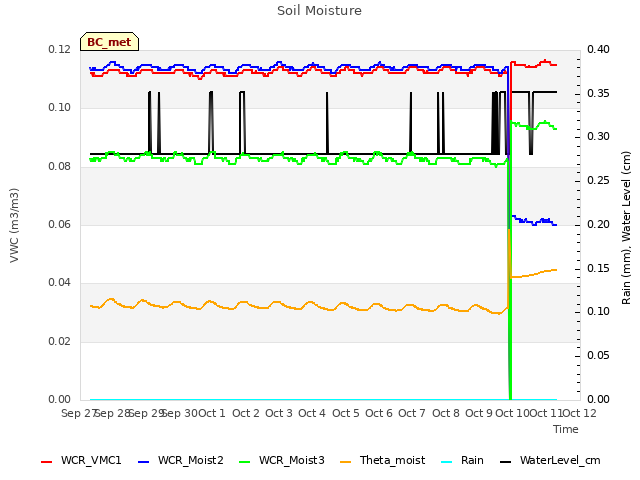Image resolution: width=640 pixels, height=480 pixels.
Task: Click the red WCR_VMC1 legend swatch
Action: (x=47, y=462)
